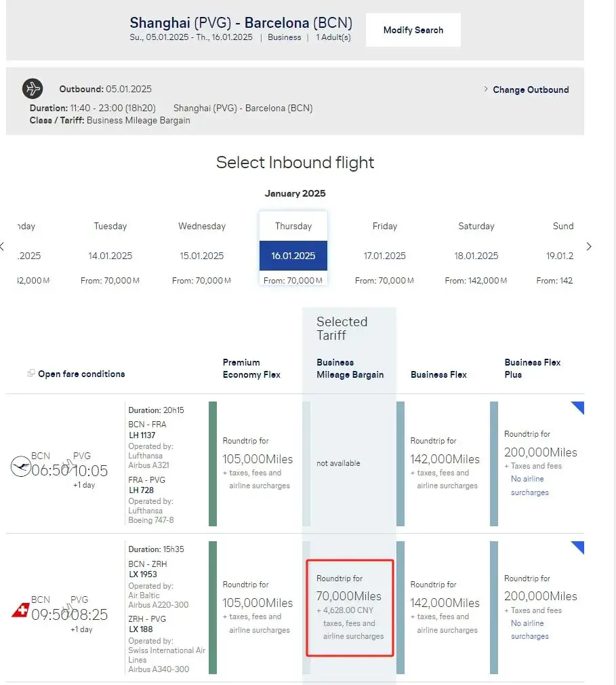
Task: Click the Business Mileage Bargain column header
Action: (x=350, y=368)
